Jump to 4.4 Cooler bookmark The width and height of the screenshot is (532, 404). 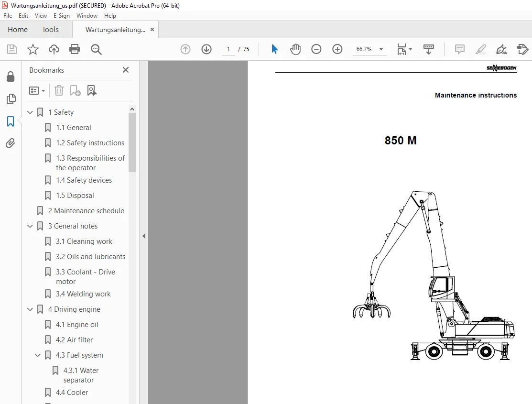[72, 393]
